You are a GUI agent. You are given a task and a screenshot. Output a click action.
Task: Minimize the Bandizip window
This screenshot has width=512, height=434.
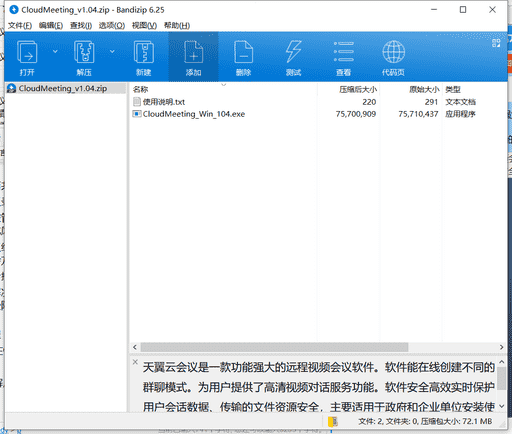point(434,10)
